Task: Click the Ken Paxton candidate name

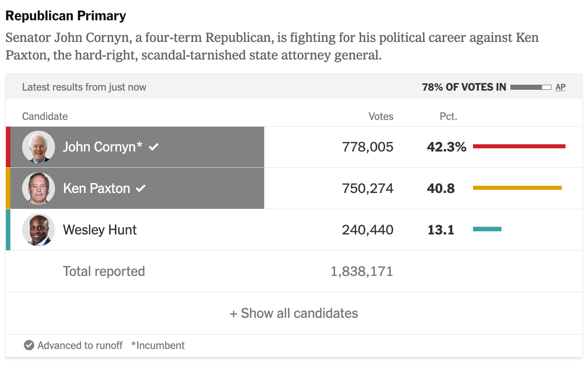Action: click(96, 188)
